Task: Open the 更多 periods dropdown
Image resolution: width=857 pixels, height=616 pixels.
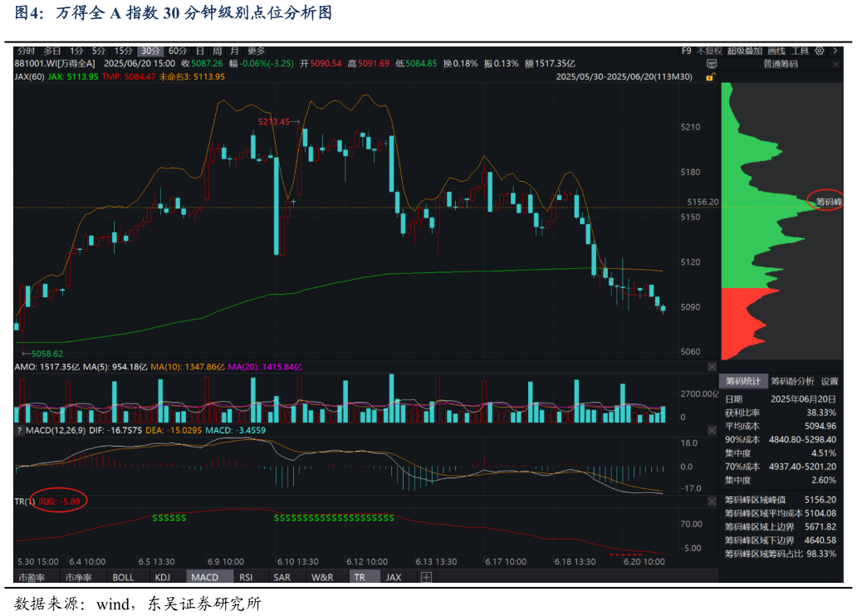Action: point(256,51)
